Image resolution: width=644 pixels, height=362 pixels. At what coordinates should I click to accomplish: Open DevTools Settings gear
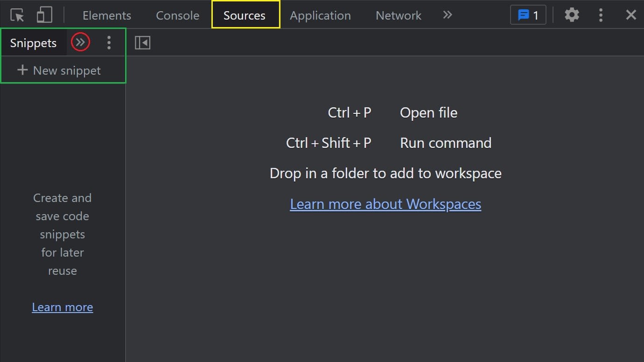pyautogui.click(x=572, y=14)
